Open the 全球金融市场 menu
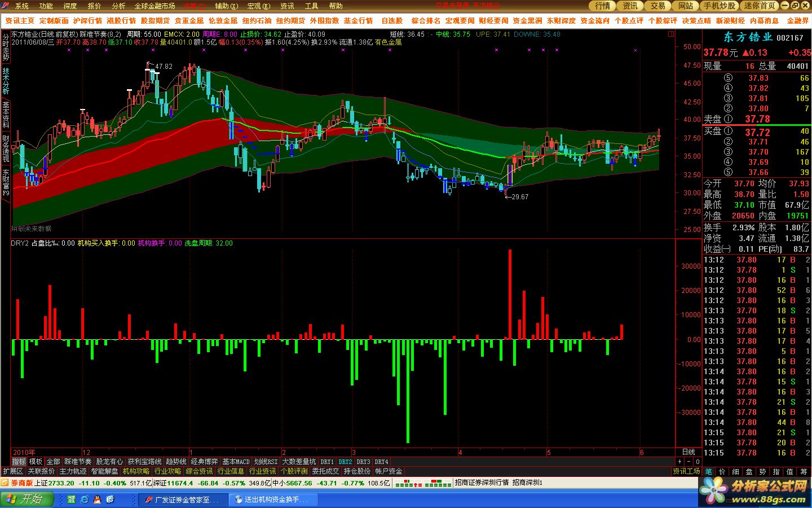812x508 pixels. pos(155,6)
